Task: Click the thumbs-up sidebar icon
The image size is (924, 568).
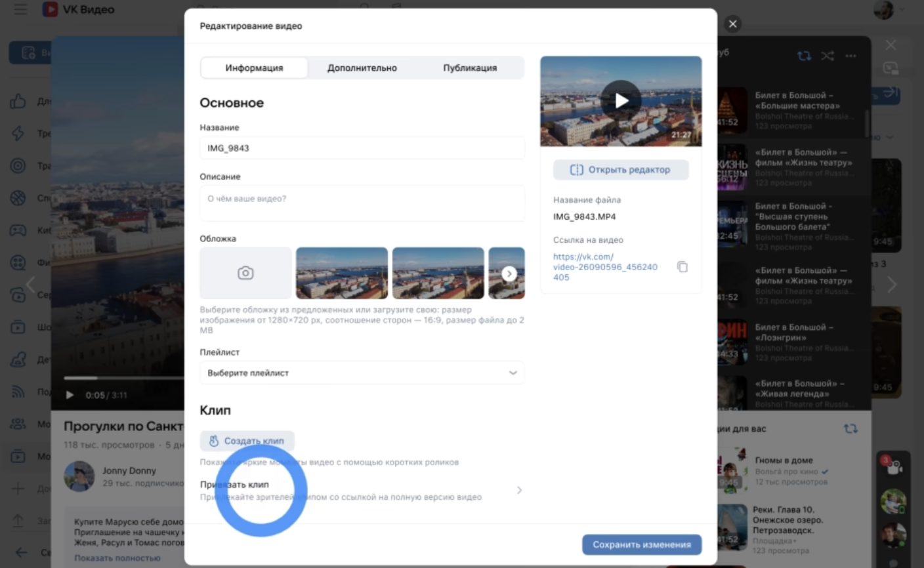Action: pos(18,101)
